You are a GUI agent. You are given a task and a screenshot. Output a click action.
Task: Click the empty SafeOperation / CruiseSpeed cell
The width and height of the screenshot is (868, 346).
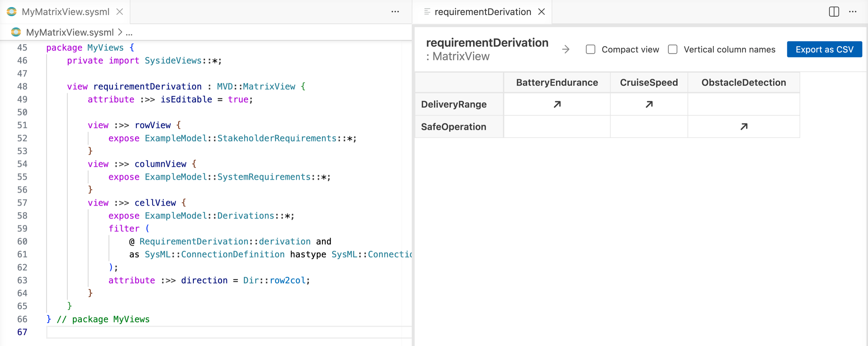click(649, 126)
